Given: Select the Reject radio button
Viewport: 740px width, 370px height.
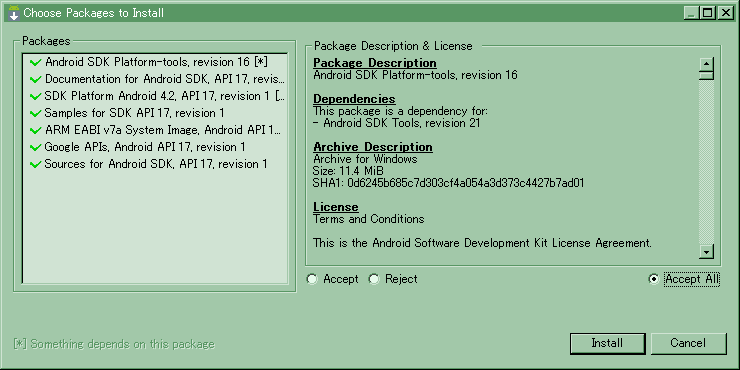Looking at the screenshot, I should (374, 279).
